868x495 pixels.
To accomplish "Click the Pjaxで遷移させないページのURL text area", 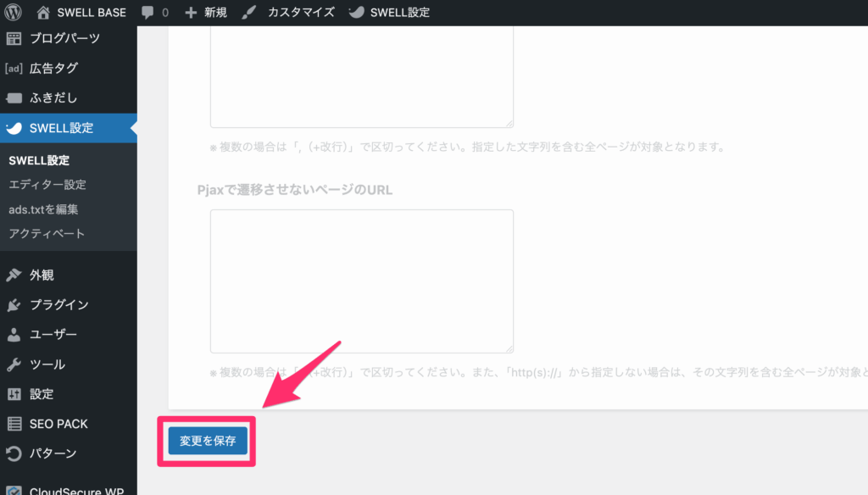I will coord(361,281).
